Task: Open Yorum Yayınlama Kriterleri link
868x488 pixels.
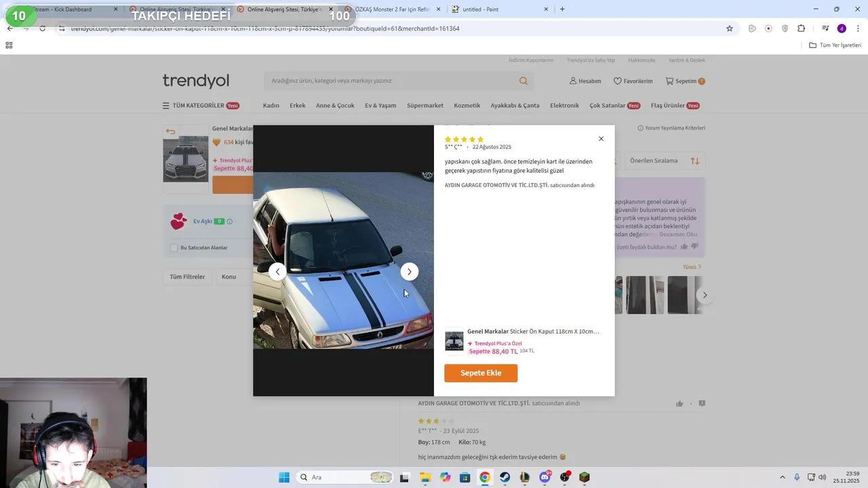Action: pos(671,128)
